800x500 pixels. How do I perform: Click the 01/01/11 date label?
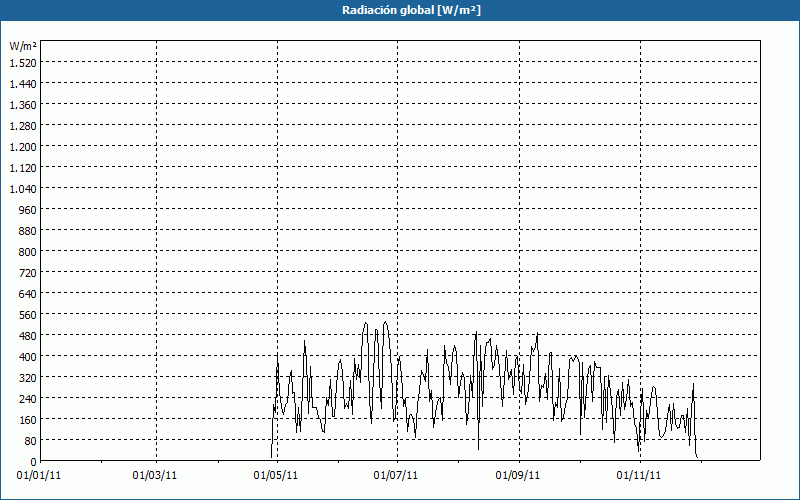pos(39,476)
